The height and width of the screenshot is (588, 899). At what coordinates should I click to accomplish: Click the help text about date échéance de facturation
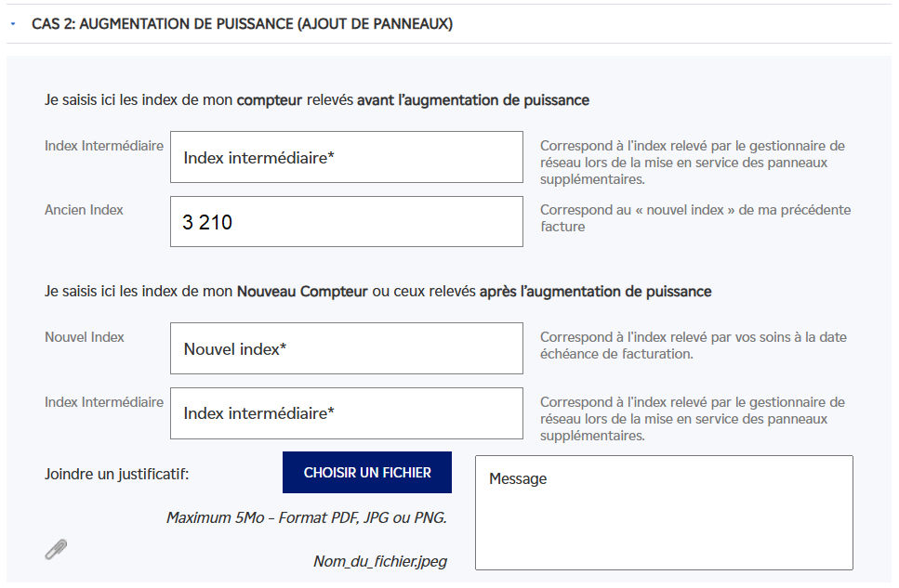click(x=693, y=345)
